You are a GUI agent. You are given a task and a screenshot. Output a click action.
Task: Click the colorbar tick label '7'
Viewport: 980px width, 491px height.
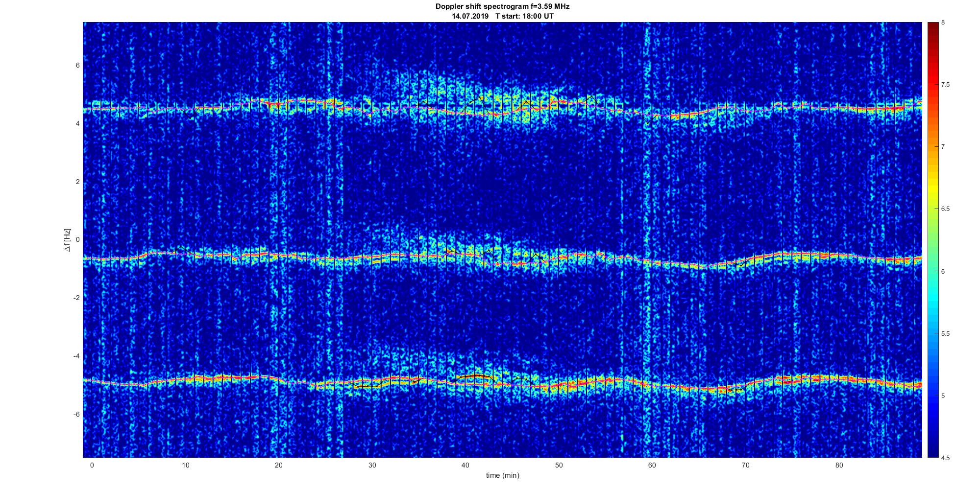pyautogui.click(x=943, y=147)
